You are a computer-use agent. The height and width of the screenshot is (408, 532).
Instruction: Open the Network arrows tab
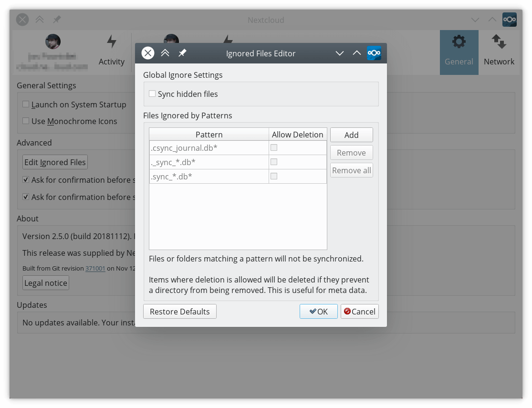point(499,52)
